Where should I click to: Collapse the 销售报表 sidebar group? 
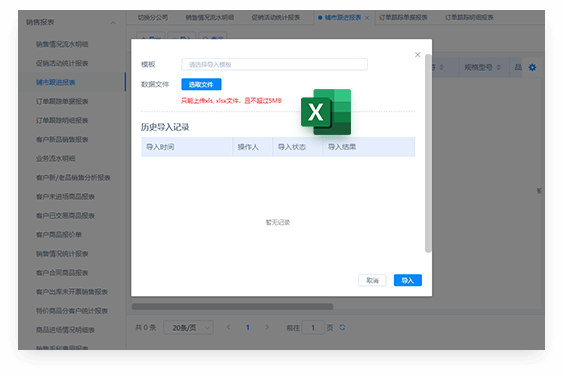click(113, 23)
